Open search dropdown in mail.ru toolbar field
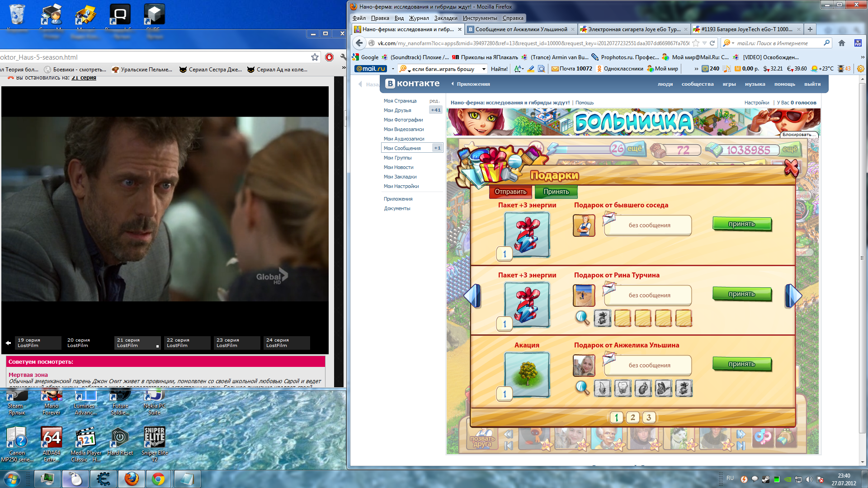Screen dimensions: 868x488 pos(484,69)
